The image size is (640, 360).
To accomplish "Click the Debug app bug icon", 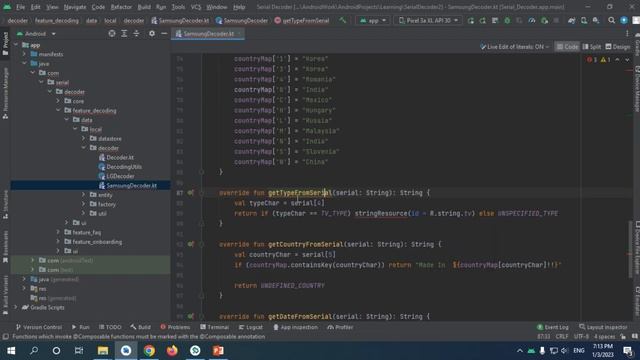I will pos(507,20).
